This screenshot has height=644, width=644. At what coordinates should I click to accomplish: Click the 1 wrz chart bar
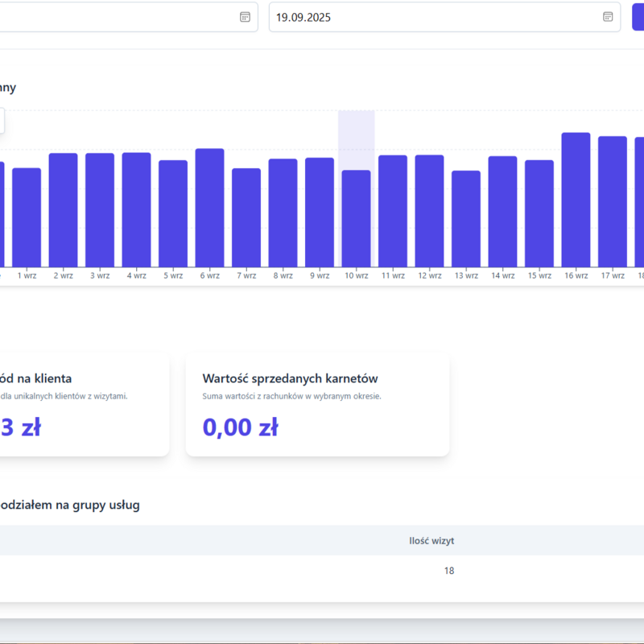[x=27, y=217]
